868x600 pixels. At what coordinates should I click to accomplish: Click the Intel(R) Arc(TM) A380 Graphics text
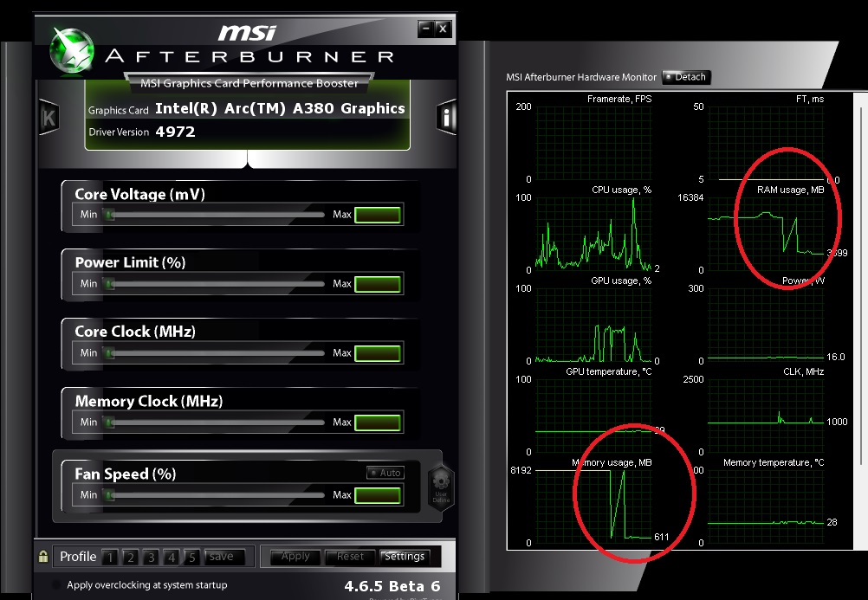(x=280, y=108)
